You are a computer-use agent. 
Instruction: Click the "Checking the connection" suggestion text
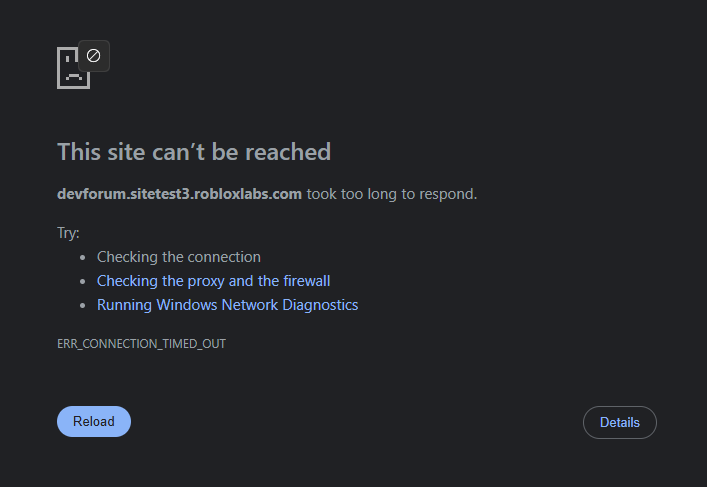click(x=179, y=257)
